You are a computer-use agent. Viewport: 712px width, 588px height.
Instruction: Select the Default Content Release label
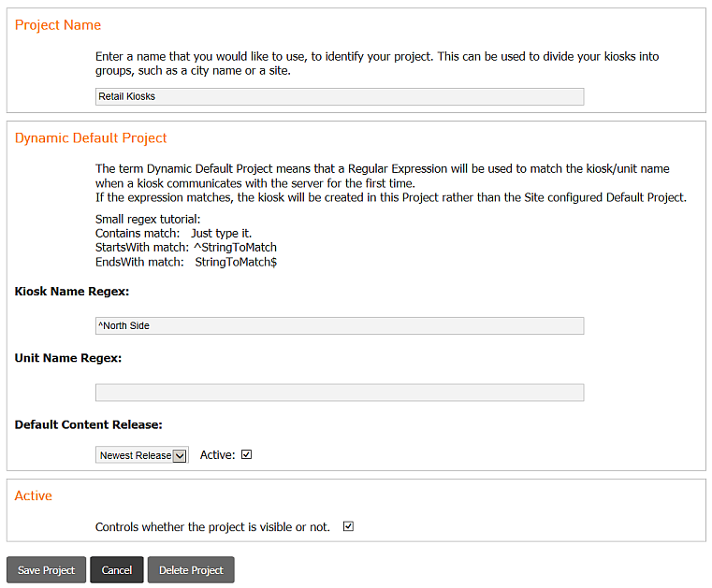89,424
